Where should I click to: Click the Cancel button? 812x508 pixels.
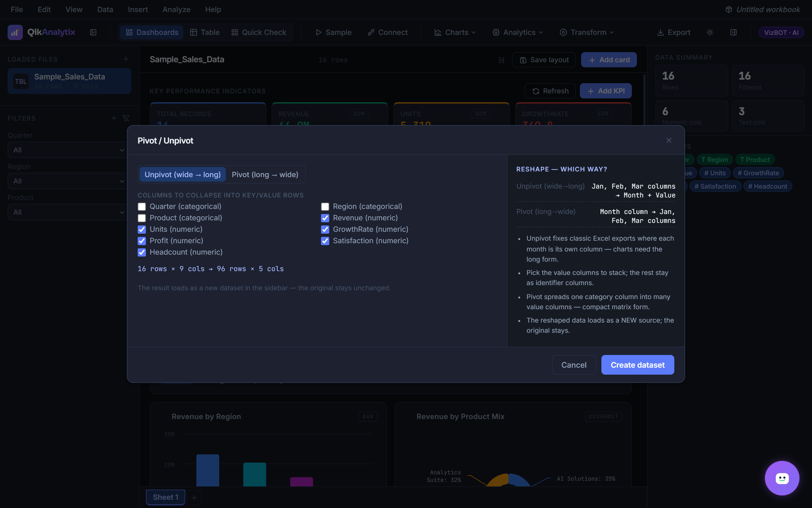click(574, 365)
